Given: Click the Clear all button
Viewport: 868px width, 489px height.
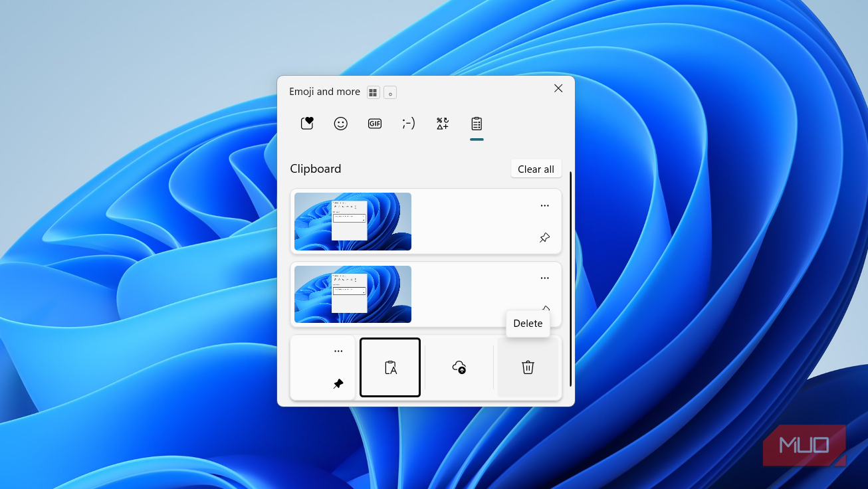Looking at the screenshot, I should 536,169.
